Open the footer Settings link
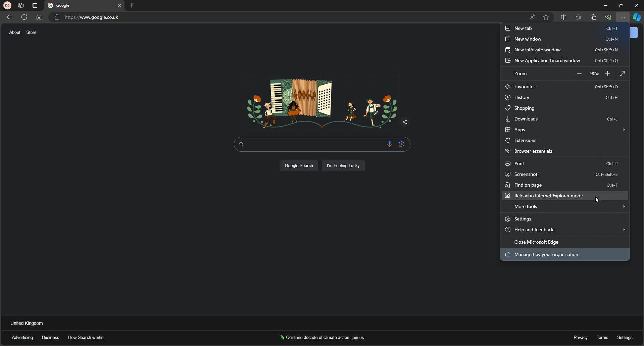Screen dimensions: 644x346 [625, 338]
